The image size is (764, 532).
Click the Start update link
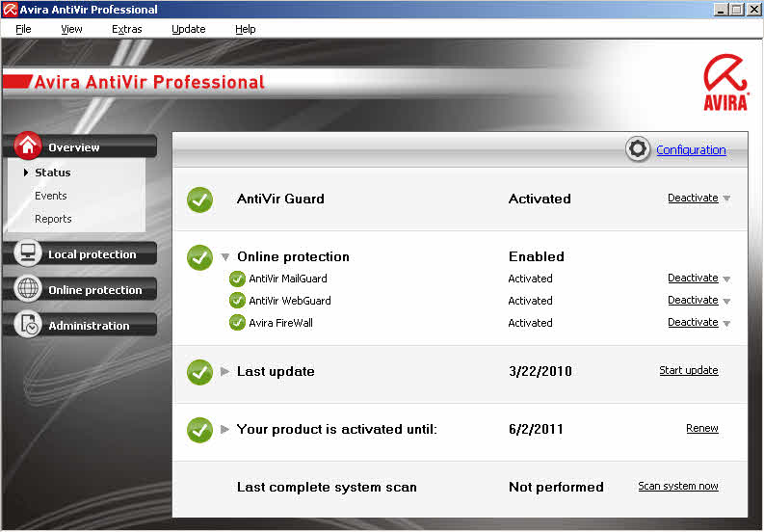(689, 370)
